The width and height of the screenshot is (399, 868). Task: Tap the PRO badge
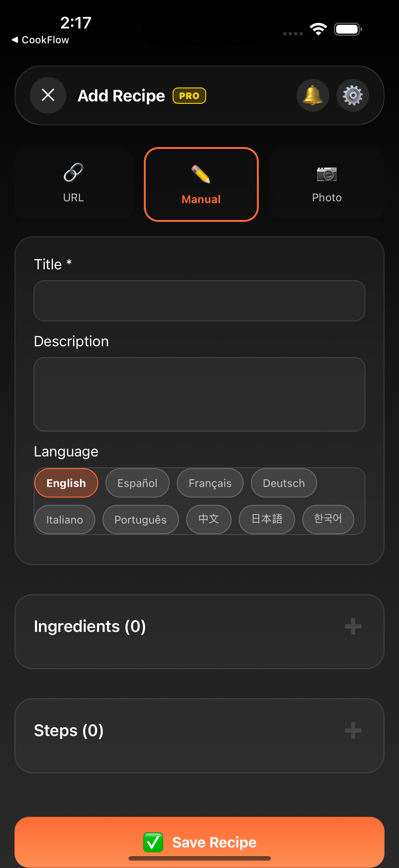click(189, 96)
